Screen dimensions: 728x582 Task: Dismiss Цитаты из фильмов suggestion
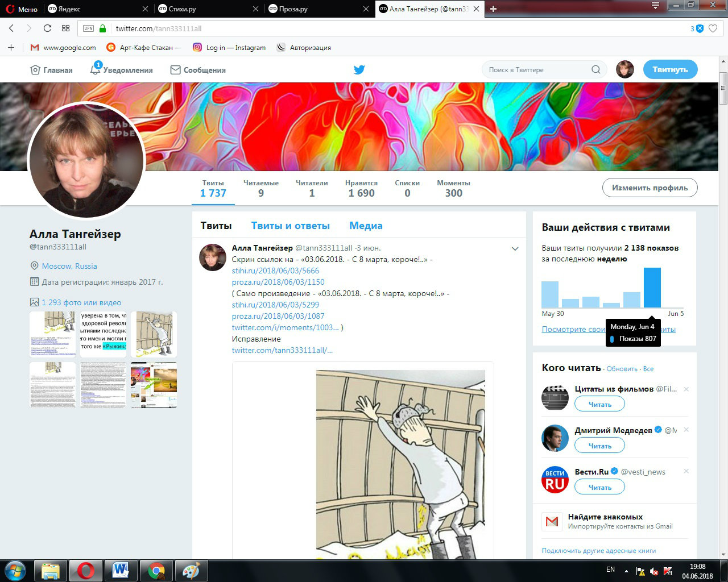[686, 389]
